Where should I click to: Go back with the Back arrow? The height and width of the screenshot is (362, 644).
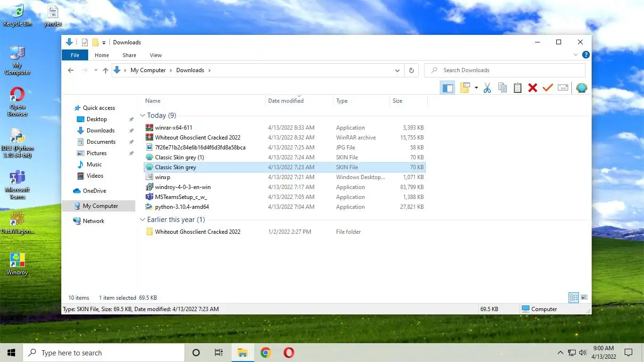click(71, 70)
